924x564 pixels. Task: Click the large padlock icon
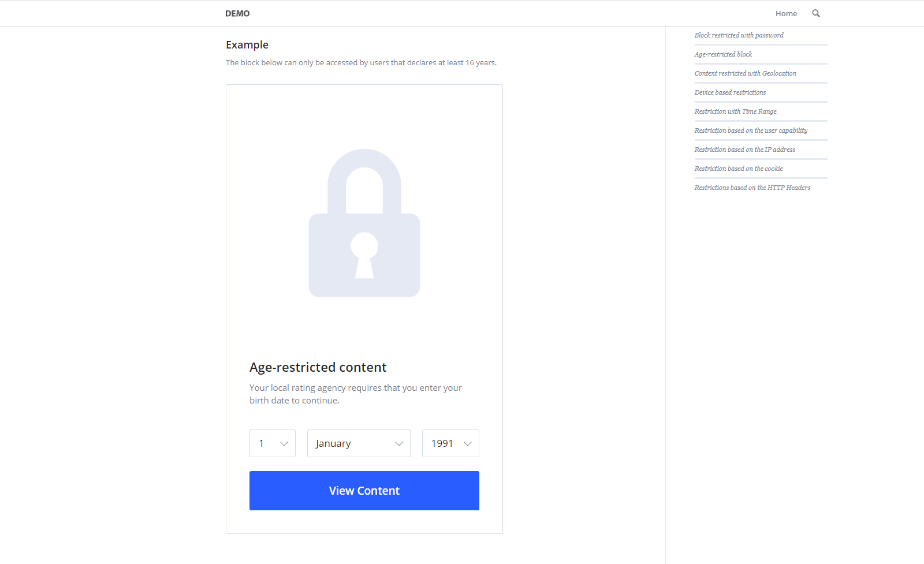click(364, 223)
